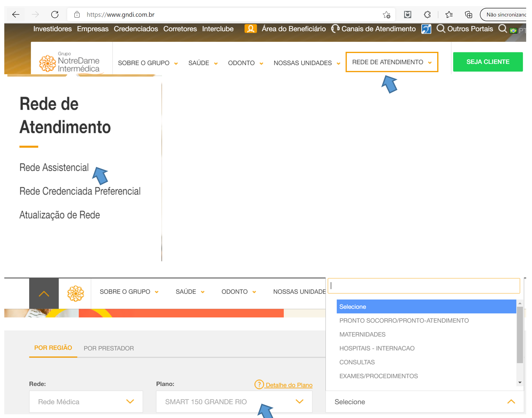Click the search field above the Selecione list
This screenshot has height=418, width=532.
pyautogui.click(x=423, y=286)
